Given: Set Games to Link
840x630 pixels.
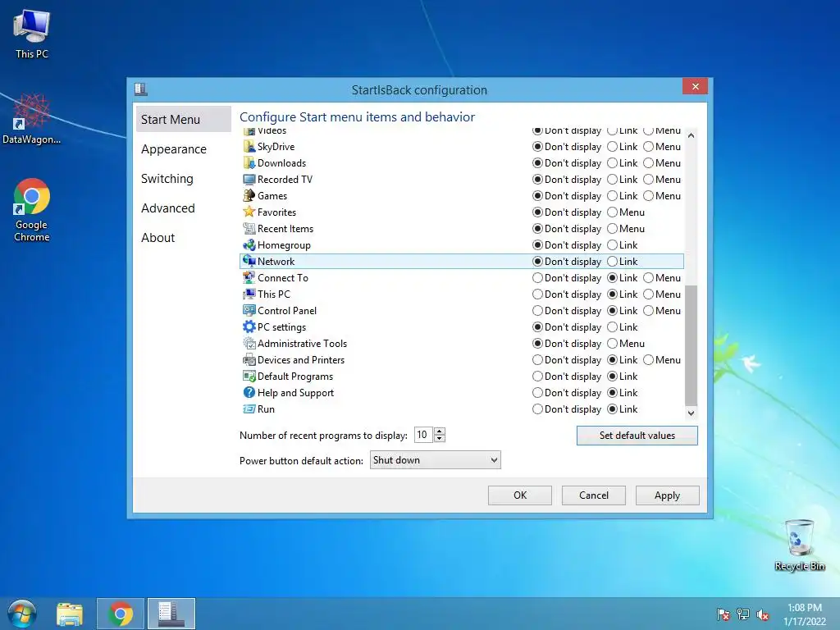Looking at the screenshot, I should click(x=612, y=196).
